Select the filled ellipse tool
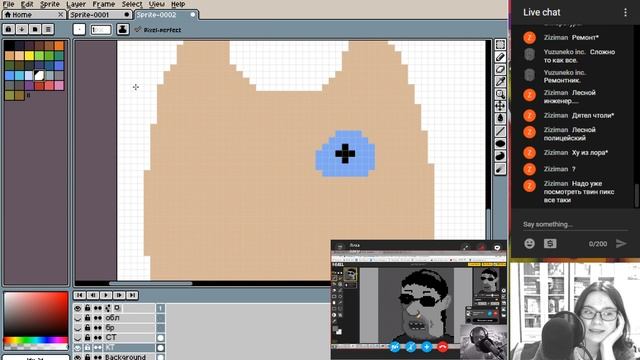This screenshot has height=360, width=640. (500, 144)
